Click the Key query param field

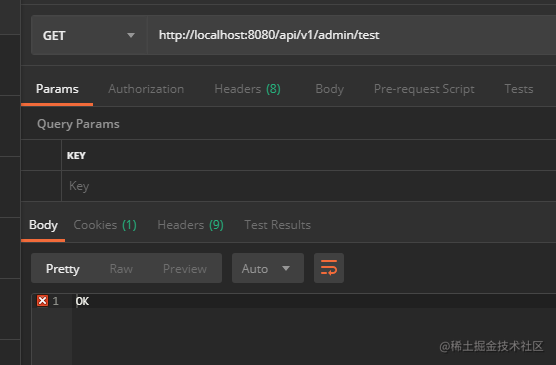click(x=308, y=186)
